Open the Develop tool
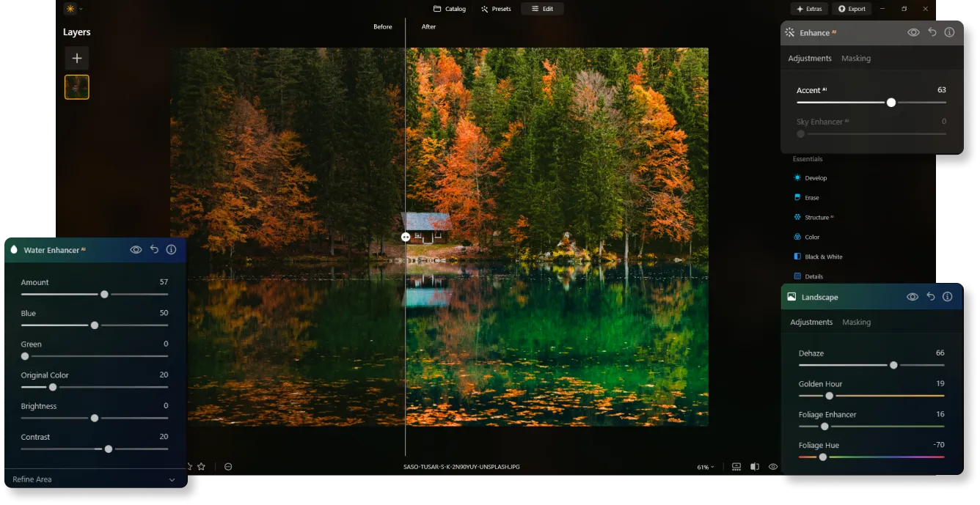The width and height of the screenshot is (980, 505). (x=815, y=178)
